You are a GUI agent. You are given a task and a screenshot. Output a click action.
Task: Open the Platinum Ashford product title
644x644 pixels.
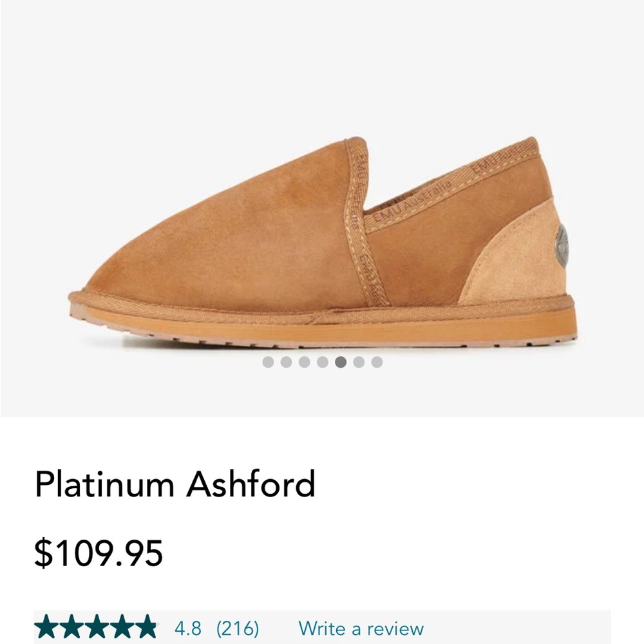pos(175,484)
